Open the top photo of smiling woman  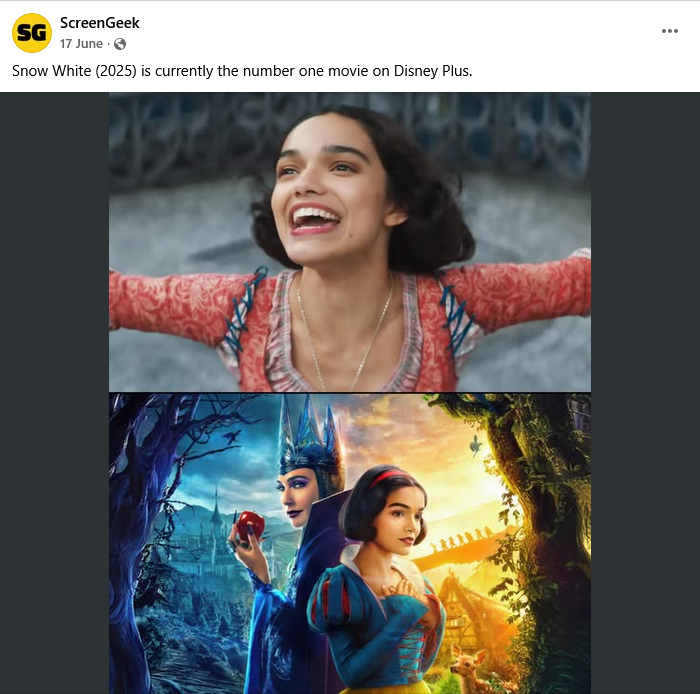tap(350, 242)
